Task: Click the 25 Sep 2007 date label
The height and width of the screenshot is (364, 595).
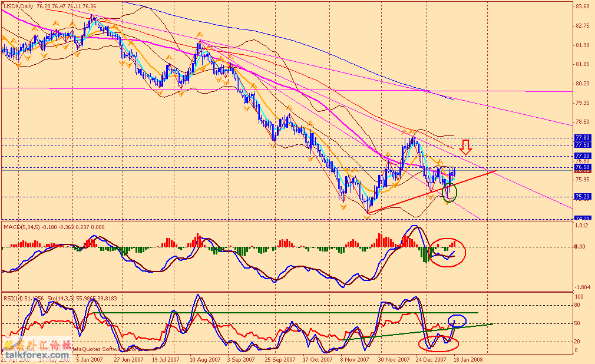Action: click(280, 359)
